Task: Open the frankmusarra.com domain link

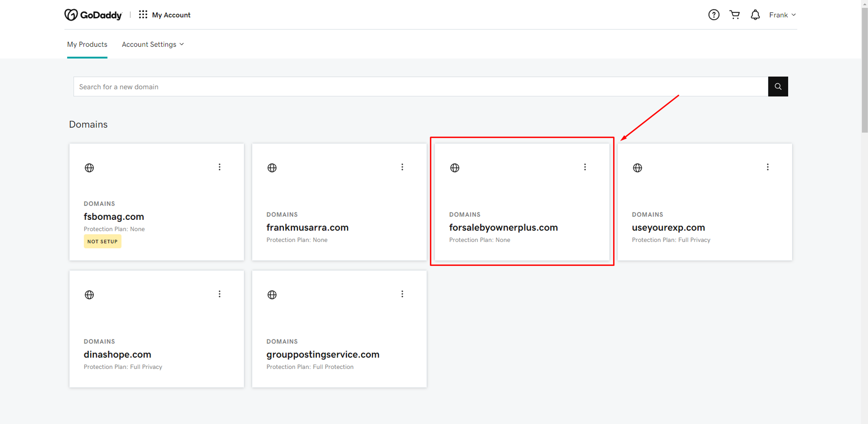Action: click(x=307, y=228)
